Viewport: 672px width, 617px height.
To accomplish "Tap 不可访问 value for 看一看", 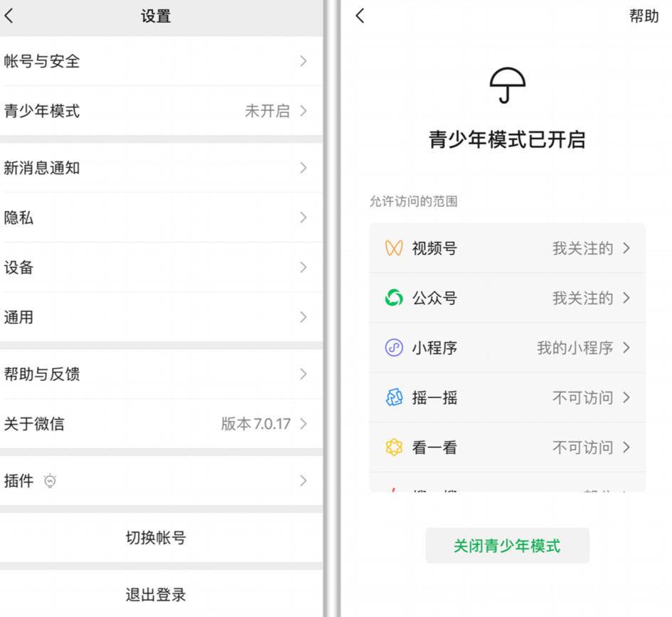I will pyautogui.click(x=583, y=447).
